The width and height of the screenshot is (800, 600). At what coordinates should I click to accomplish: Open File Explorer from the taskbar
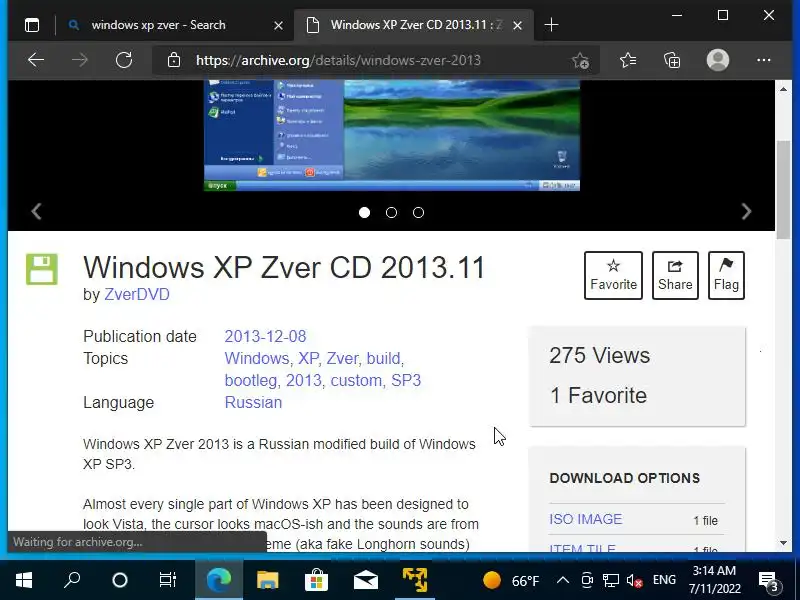pyautogui.click(x=267, y=580)
